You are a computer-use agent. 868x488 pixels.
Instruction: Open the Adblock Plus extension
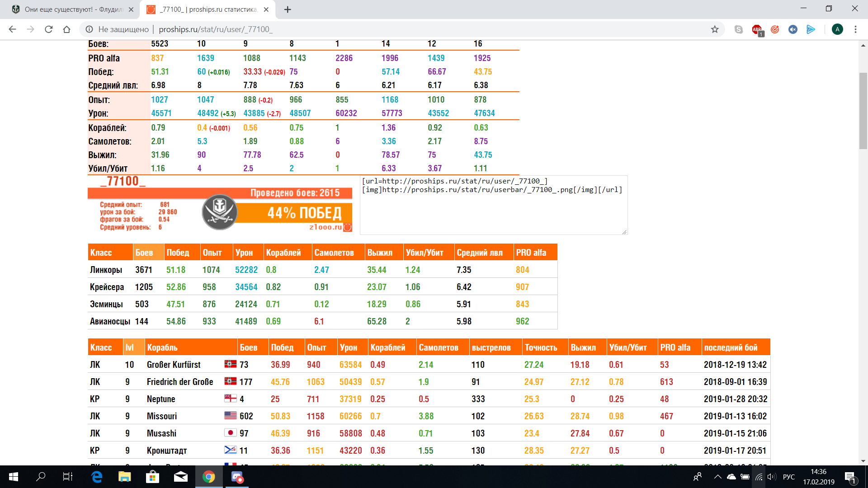(x=757, y=30)
